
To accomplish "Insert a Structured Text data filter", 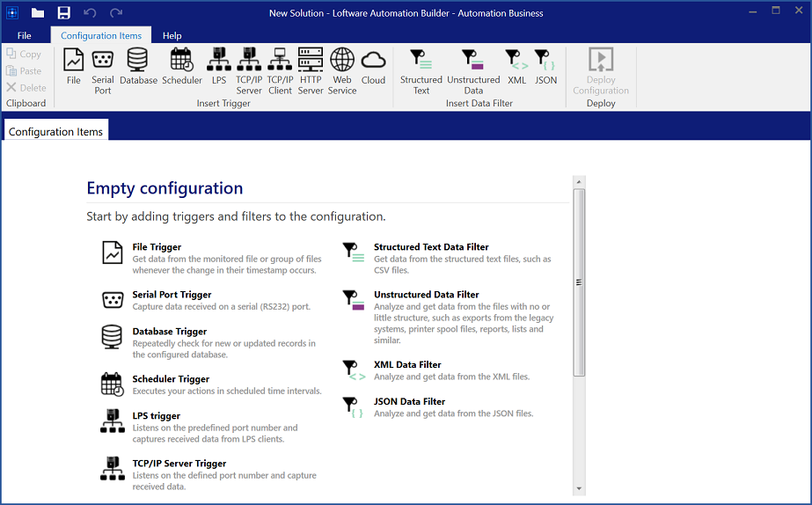I will coord(421,70).
